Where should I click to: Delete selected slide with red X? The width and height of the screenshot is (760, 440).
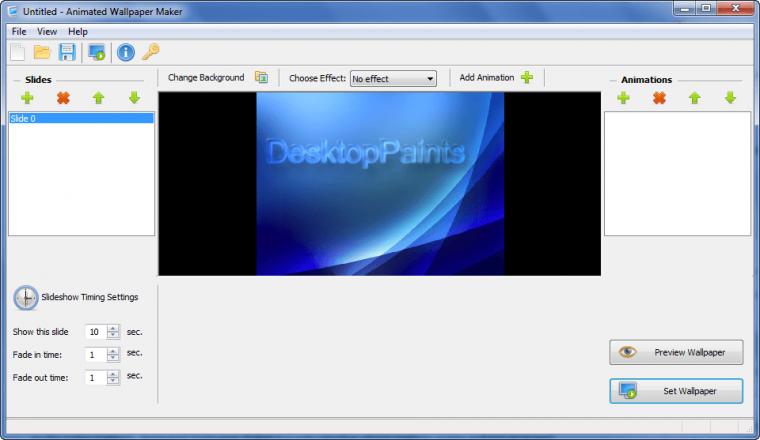click(63, 98)
